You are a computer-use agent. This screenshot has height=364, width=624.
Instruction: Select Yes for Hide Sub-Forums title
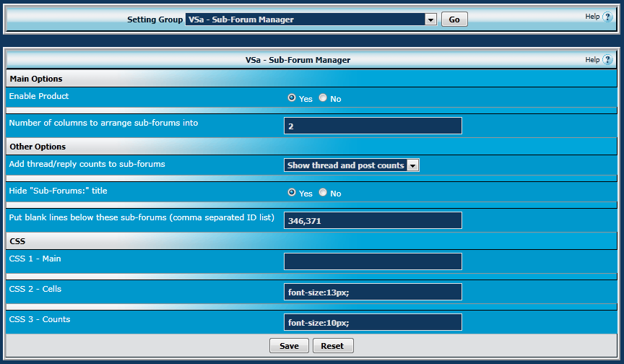[x=292, y=193]
